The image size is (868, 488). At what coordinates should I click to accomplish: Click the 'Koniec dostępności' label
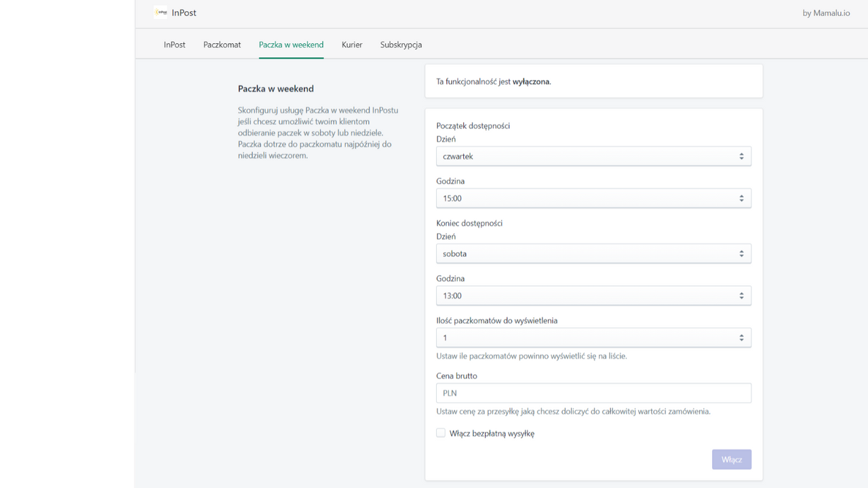(469, 223)
